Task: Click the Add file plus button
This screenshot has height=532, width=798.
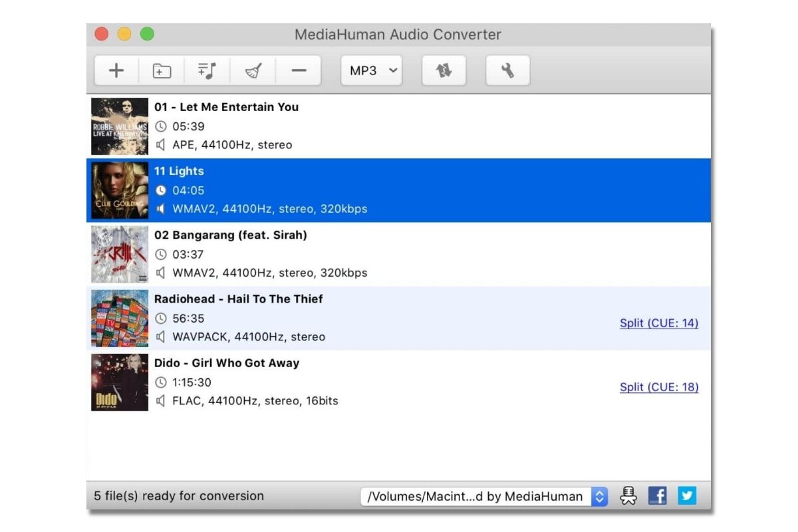Action: [x=116, y=70]
